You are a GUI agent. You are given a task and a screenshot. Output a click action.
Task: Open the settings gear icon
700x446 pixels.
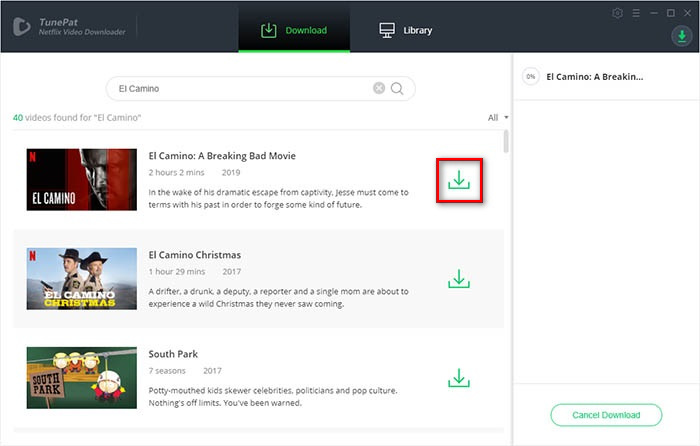[x=618, y=13]
